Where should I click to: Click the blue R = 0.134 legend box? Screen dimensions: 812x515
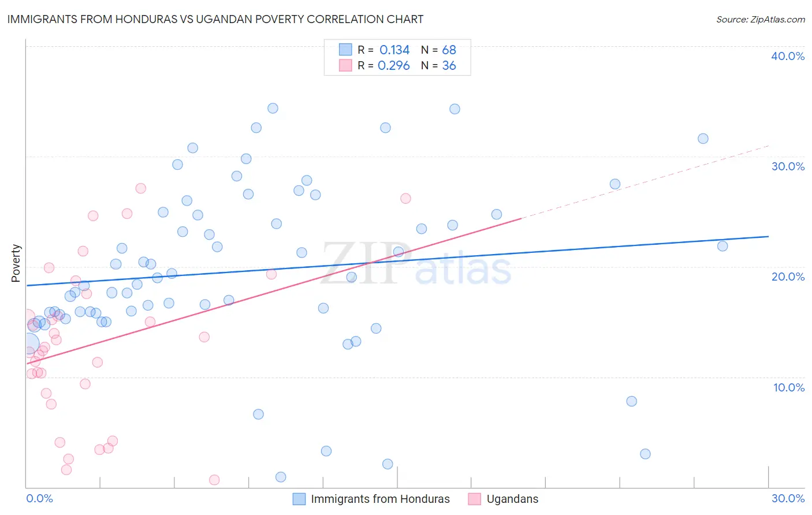[x=345, y=50]
